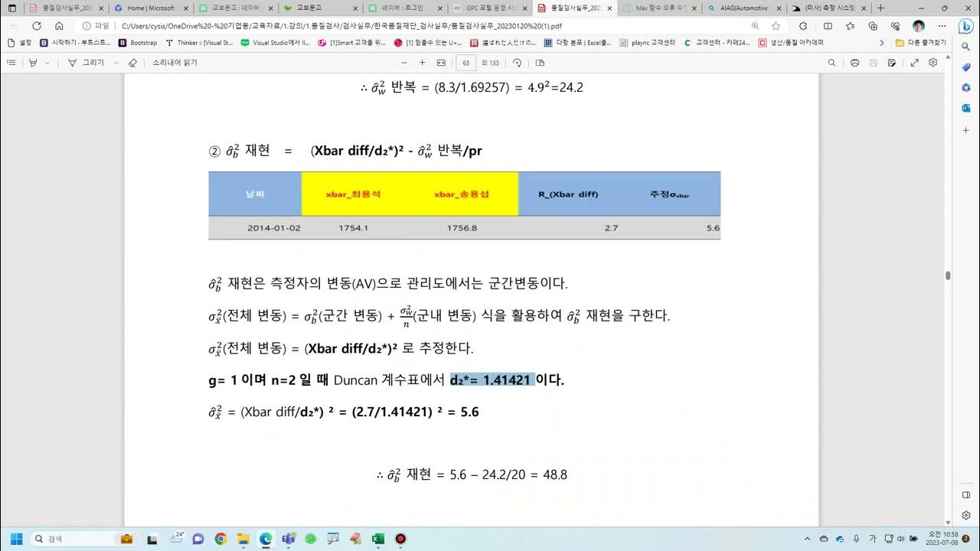Search within the PDF document
This screenshot has height=551, width=980.
(832, 63)
